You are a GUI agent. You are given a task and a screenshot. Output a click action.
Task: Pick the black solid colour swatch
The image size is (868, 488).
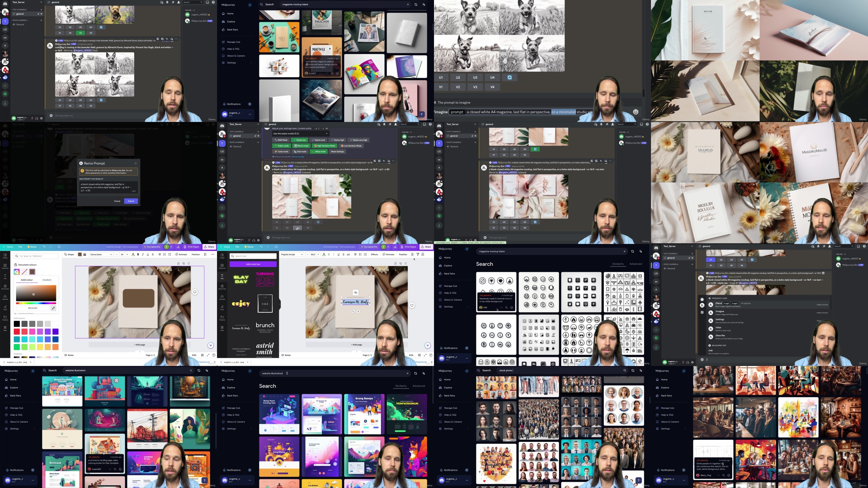(17, 324)
